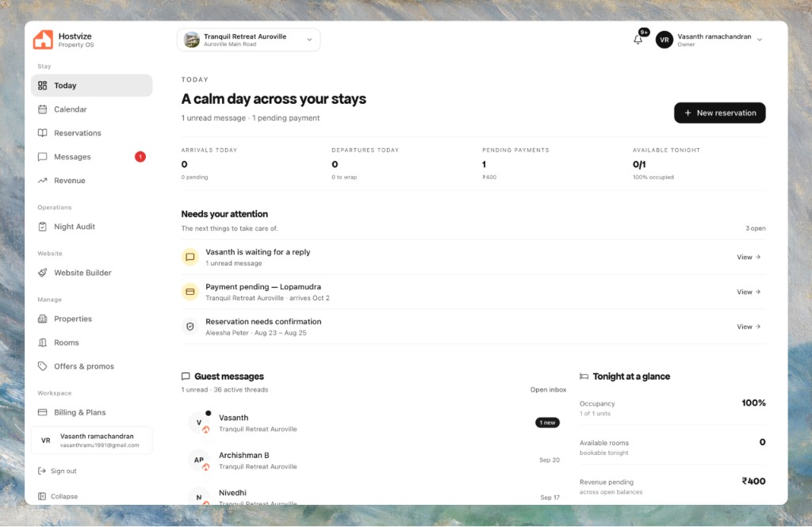The height and width of the screenshot is (527, 812).
Task: Go to the Today page
Action: click(92, 86)
